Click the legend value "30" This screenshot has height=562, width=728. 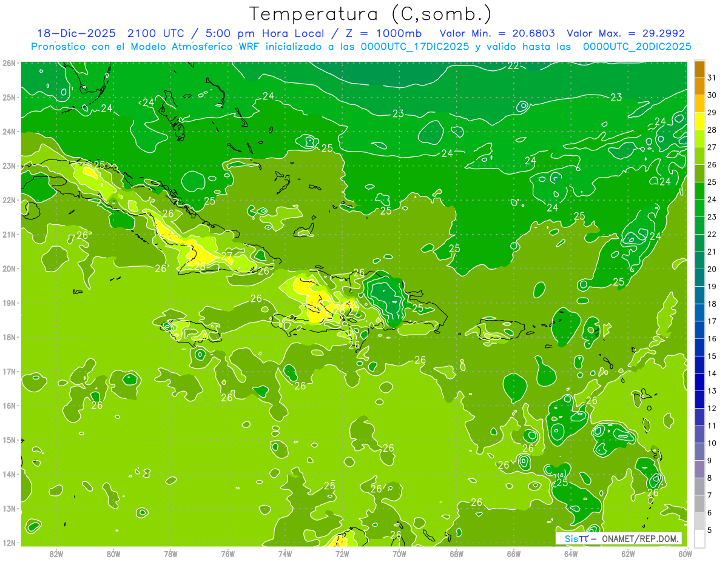712,95
